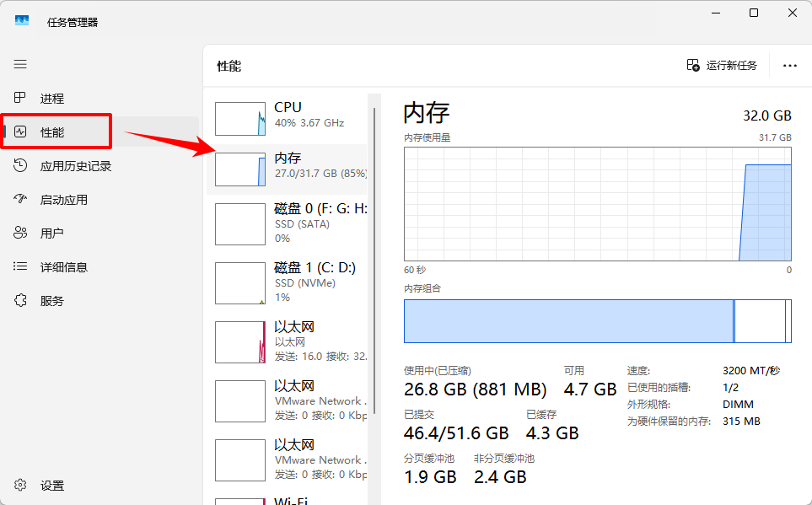Click the 31.7 GB graph maximum label
812x505 pixels.
point(775,137)
